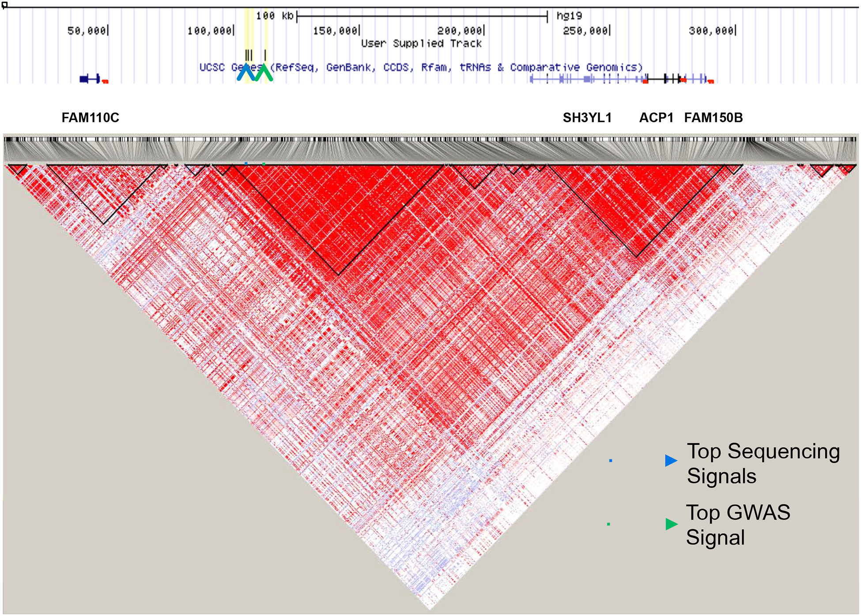
Task: Click the SH3YL1 gene model track
Action: pos(587,79)
